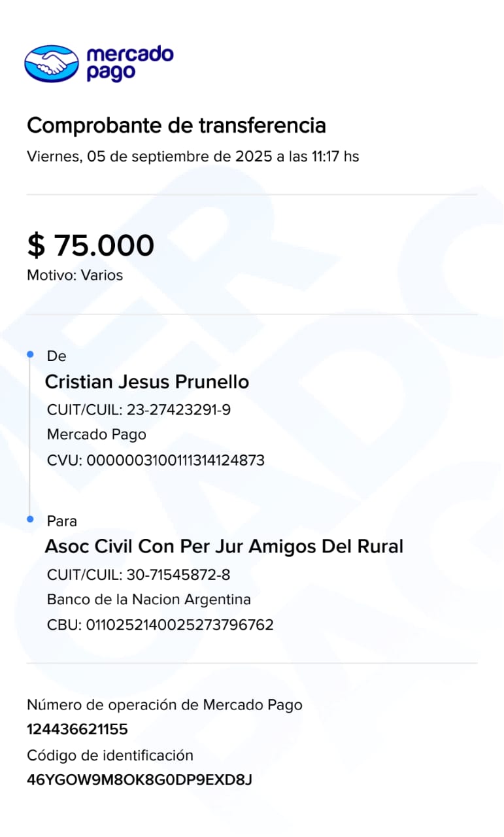Viewport: 504px width, 837px height.
Task: Click the "Código de identificación" label
Action: point(110,756)
